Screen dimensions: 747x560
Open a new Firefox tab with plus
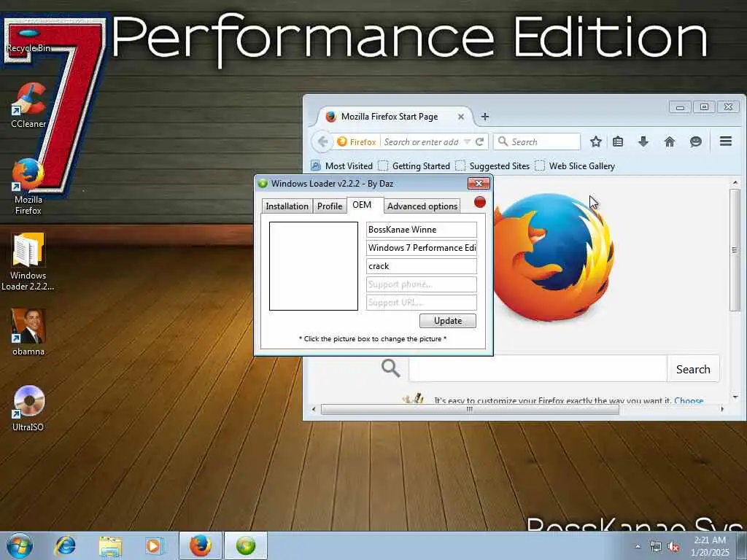click(x=485, y=116)
